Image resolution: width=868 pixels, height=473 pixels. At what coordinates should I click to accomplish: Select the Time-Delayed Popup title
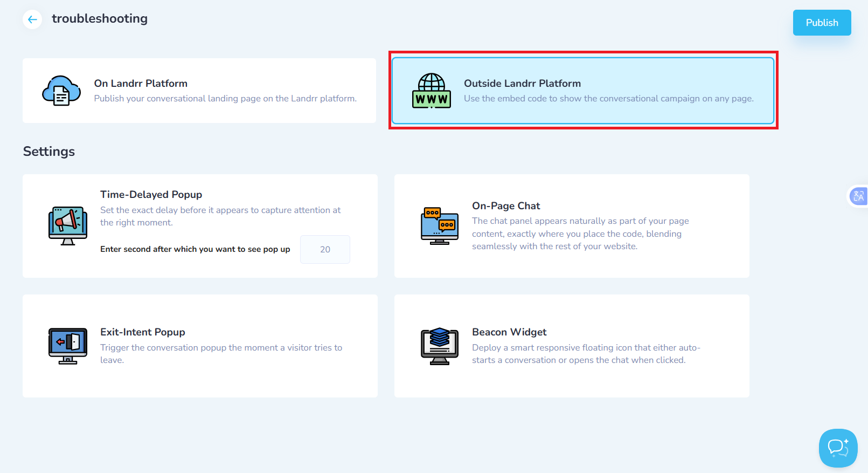tap(151, 194)
